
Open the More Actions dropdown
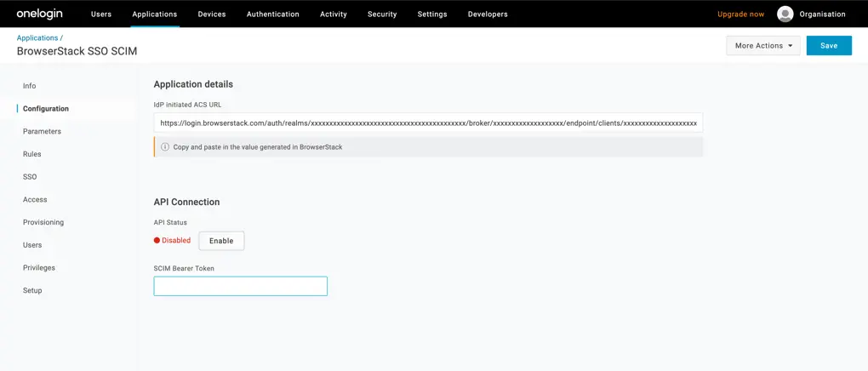(762, 46)
